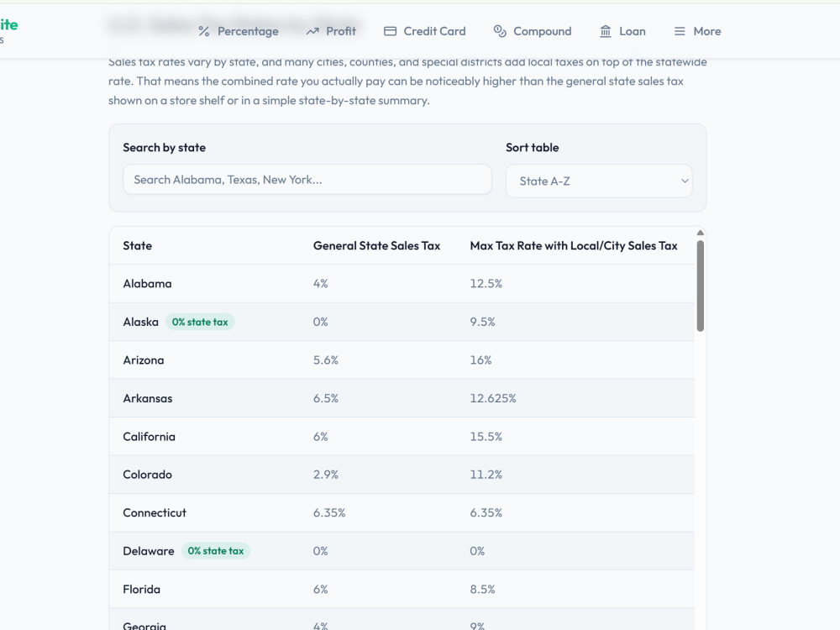Click the table scrollbar up arrow
This screenshot has width=840, height=630.
[x=701, y=233]
